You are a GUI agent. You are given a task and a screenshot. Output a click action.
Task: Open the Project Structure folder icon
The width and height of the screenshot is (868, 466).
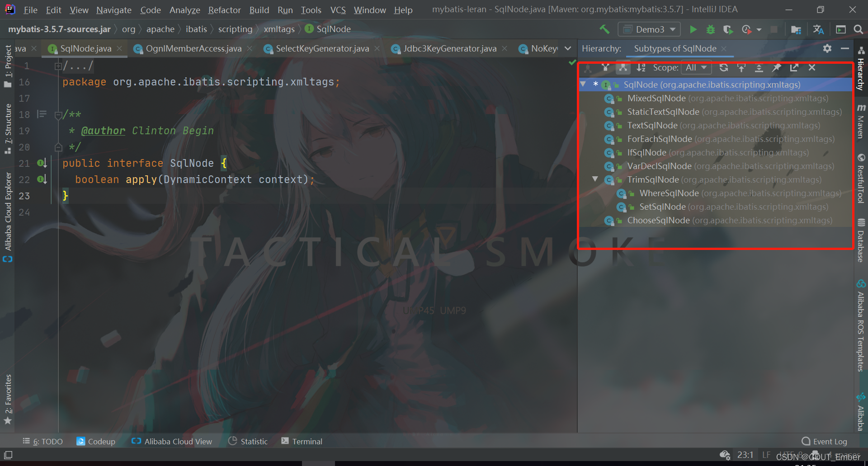pyautogui.click(x=796, y=29)
